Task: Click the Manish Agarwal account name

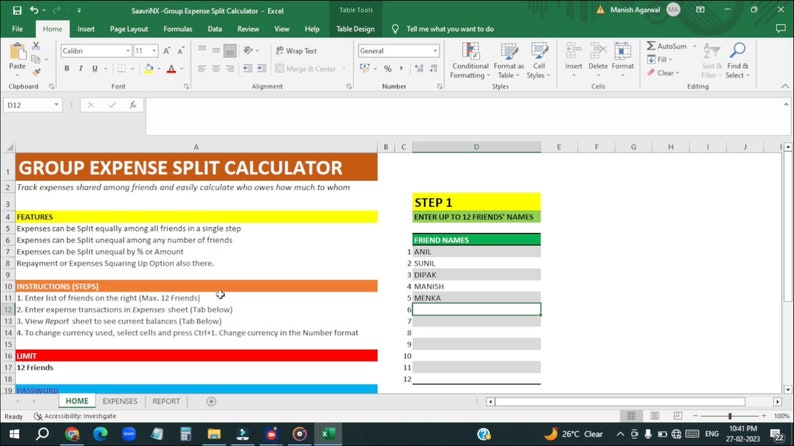Action: click(x=635, y=10)
